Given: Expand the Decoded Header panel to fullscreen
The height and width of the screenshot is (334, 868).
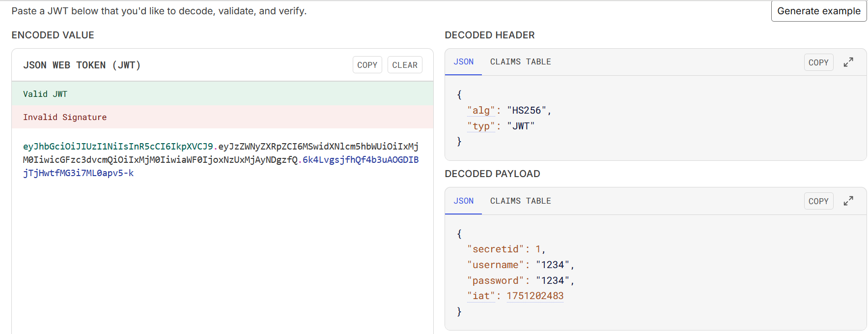Looking at the screenshot, I should [x=848, y=62].
